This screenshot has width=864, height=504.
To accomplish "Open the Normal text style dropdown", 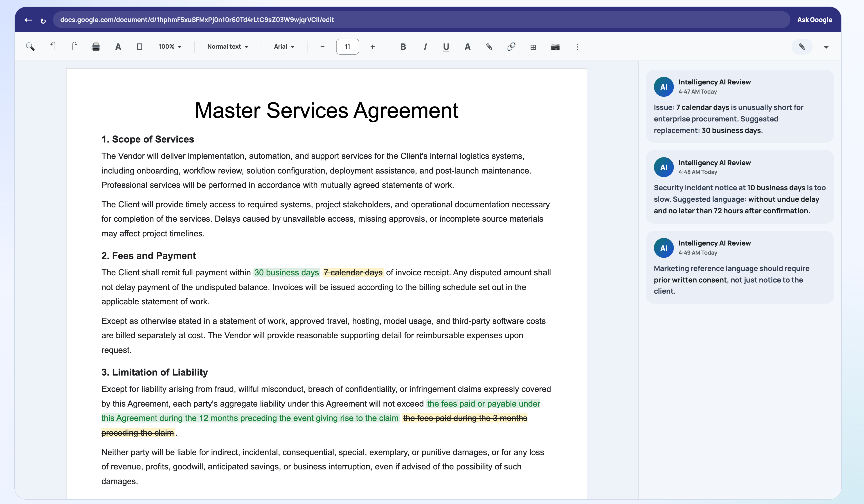I will pos(227,47).
